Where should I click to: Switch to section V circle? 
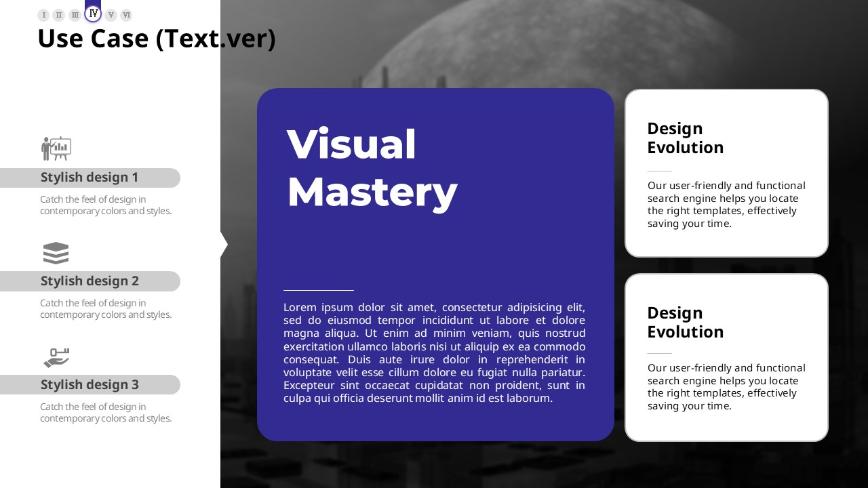tap(111, 15)
